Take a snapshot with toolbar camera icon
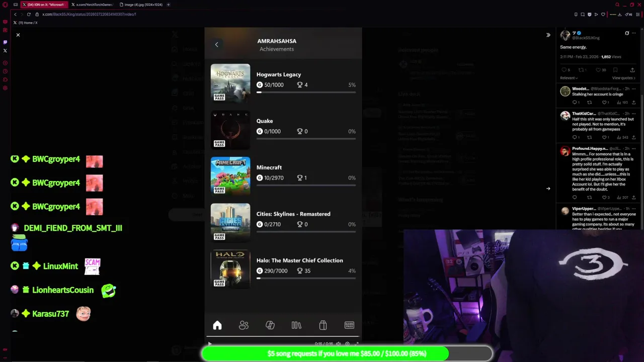The image size is (644, 362). coord(583,15)
